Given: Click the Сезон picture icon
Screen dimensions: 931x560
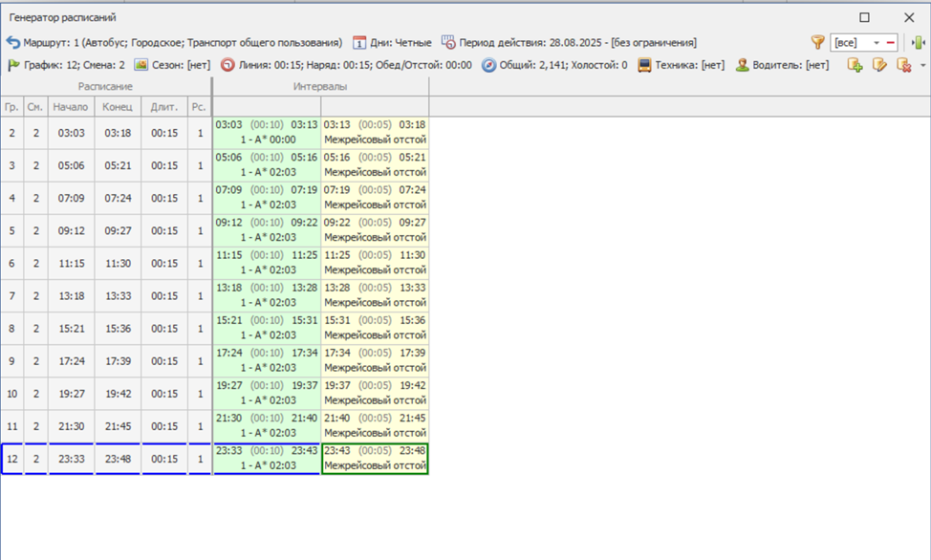Looking at the screenshot, I should pyautogui.click(x=141, y=65).
